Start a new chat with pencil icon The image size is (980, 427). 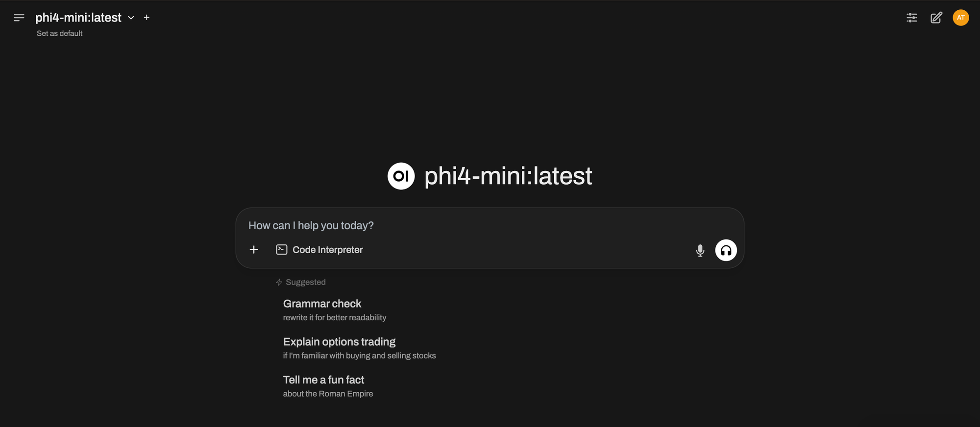coord(936,18)
